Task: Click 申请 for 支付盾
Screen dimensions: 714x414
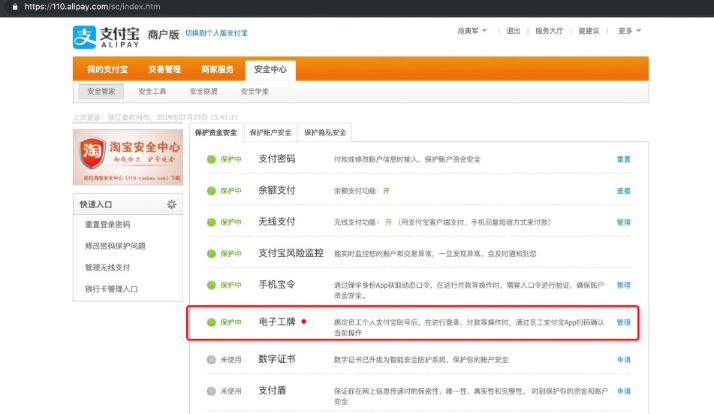Action: coord(623,391)
